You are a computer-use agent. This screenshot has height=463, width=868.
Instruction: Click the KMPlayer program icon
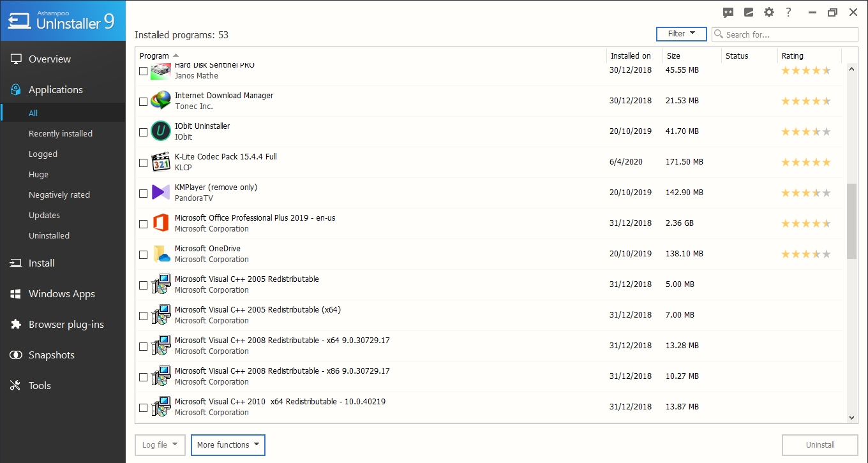[161, 193]
